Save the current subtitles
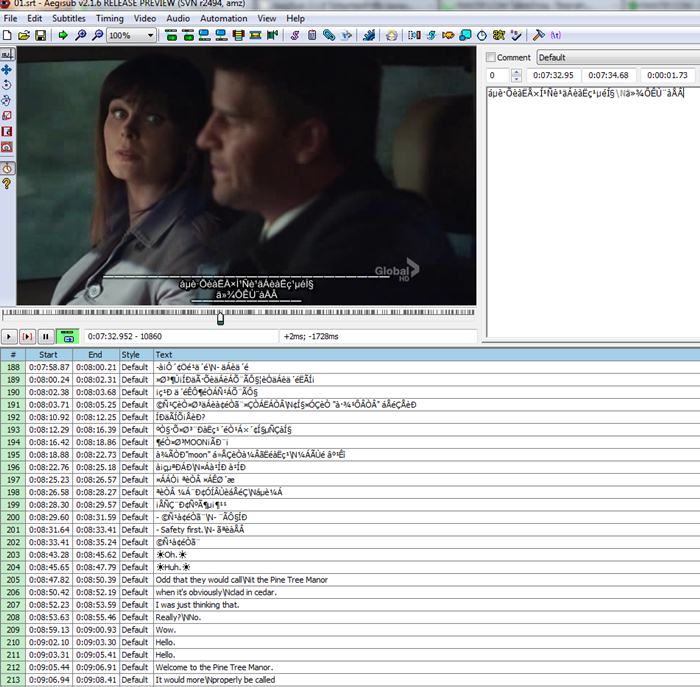700x687 pixels. (x=40, y=35)
